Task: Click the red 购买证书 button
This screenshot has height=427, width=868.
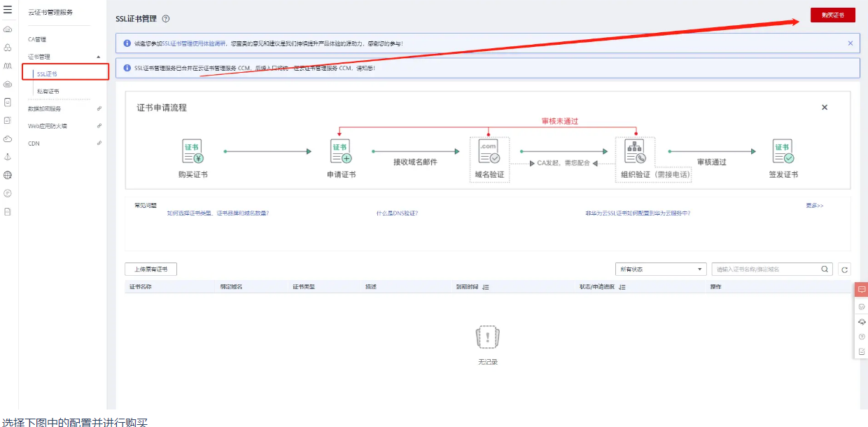Action: click(x=832, y=15)
